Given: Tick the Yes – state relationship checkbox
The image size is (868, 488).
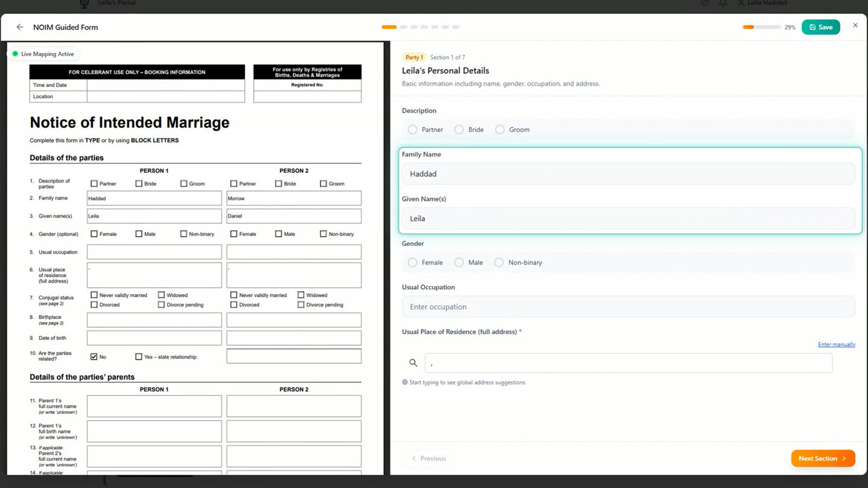Looking at the screenshot, I should [x=139, y=357].
